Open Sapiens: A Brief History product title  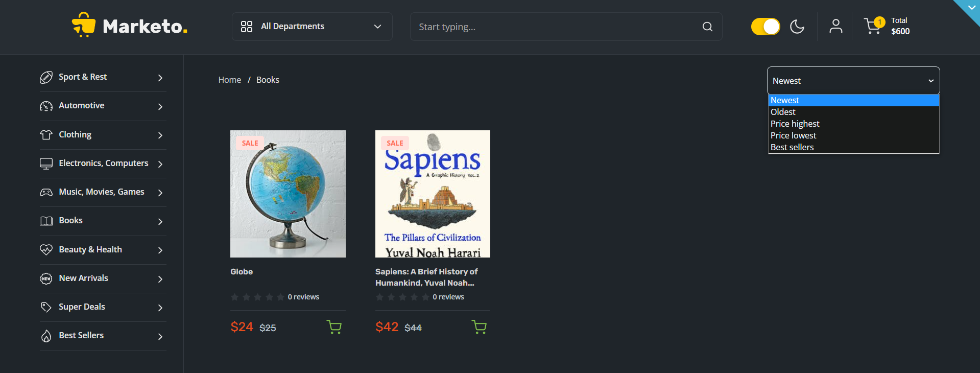(426, 277)
